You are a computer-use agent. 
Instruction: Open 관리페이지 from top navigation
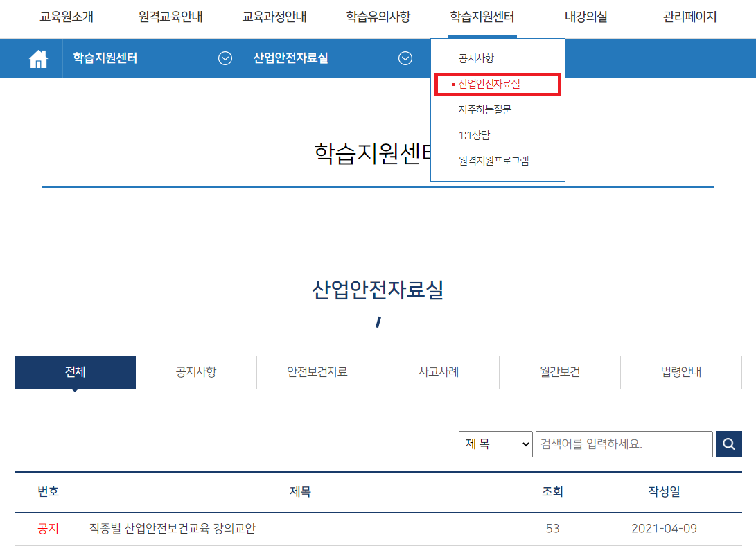click(x=689, y=17)
